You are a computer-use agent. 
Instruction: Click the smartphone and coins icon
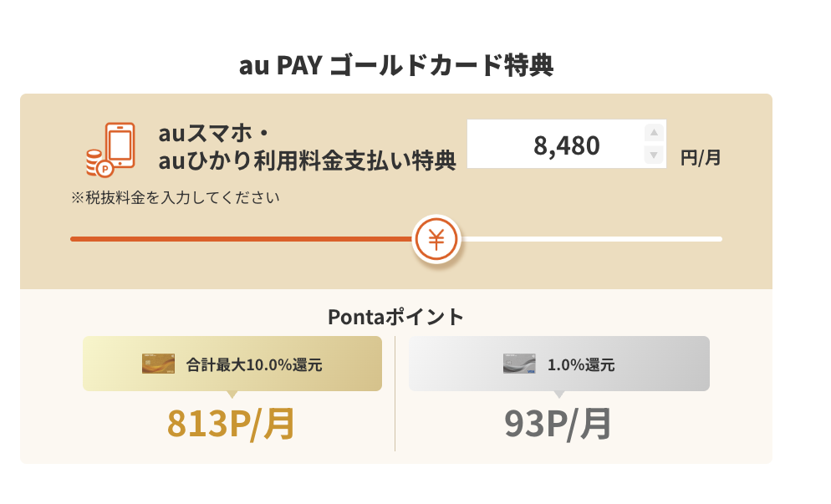[110, 150]
